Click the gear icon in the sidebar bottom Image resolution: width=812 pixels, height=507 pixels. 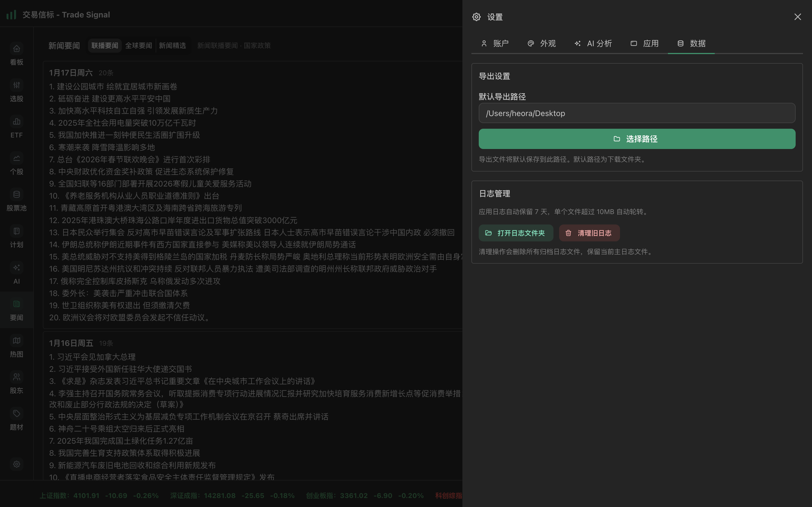(16, 464)
